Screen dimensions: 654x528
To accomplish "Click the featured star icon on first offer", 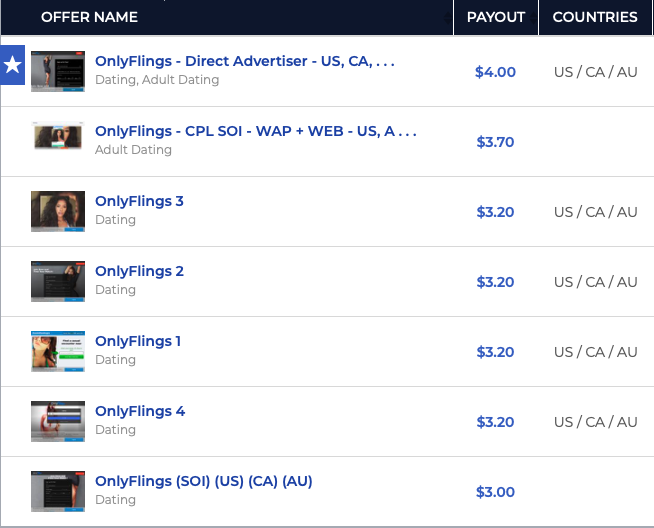I will coord(13,65).
